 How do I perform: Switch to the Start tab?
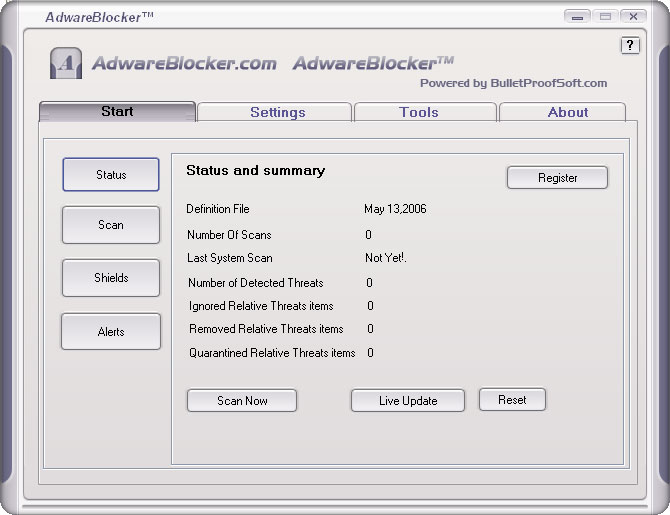[x=117, y=112]
